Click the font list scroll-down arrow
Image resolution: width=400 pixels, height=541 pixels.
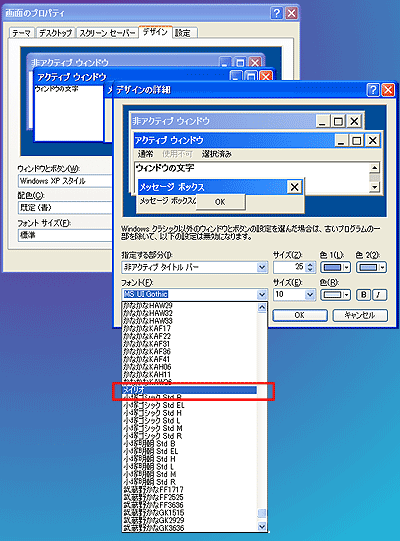[262, 526]
